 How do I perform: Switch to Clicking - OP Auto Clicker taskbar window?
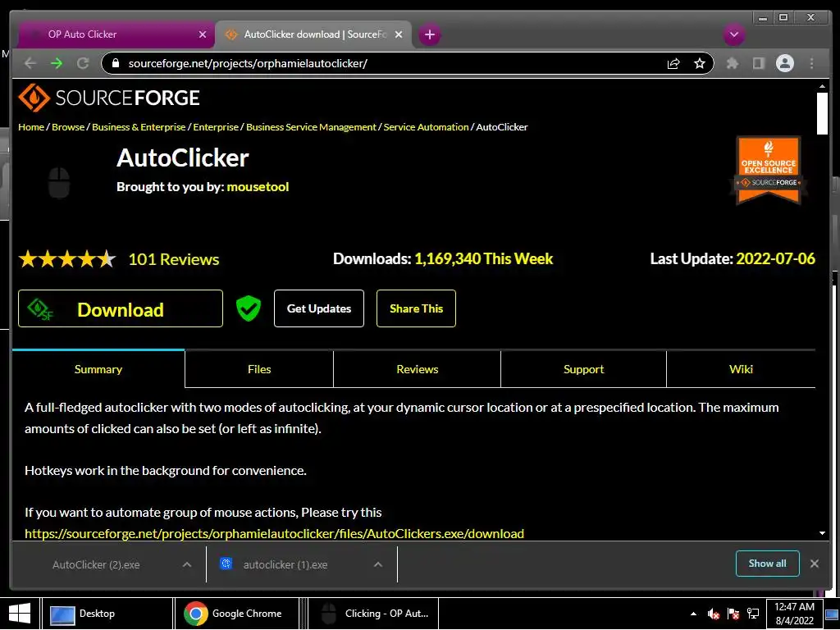pos(373,614)
